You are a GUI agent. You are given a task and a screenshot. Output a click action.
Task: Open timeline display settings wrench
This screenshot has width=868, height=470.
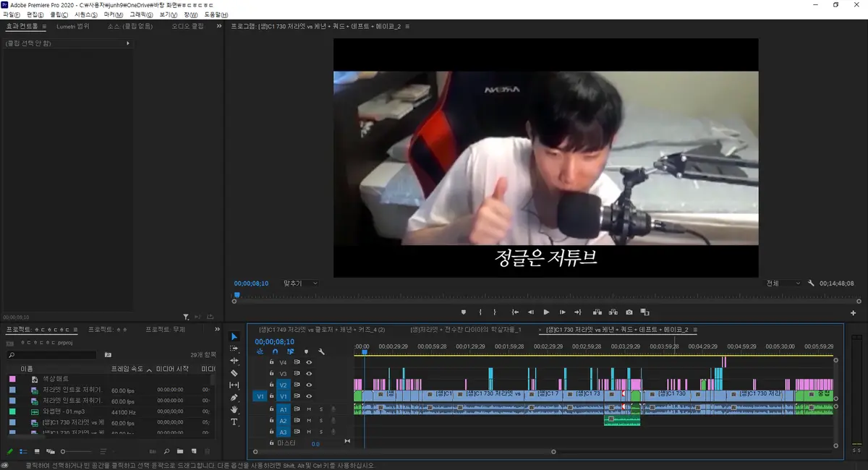tap(321, 352)
